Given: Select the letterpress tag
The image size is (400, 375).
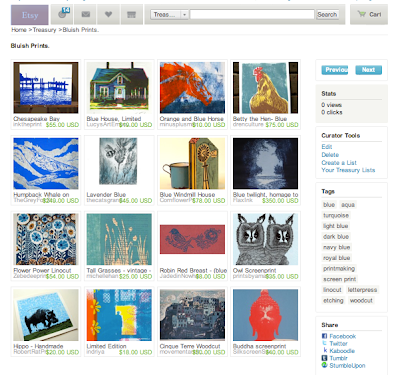Looking at the screenshot, I should tap(362, 290).
